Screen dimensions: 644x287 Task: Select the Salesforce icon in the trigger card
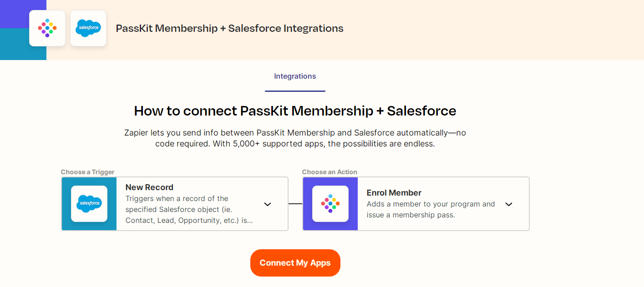[89, 204]
